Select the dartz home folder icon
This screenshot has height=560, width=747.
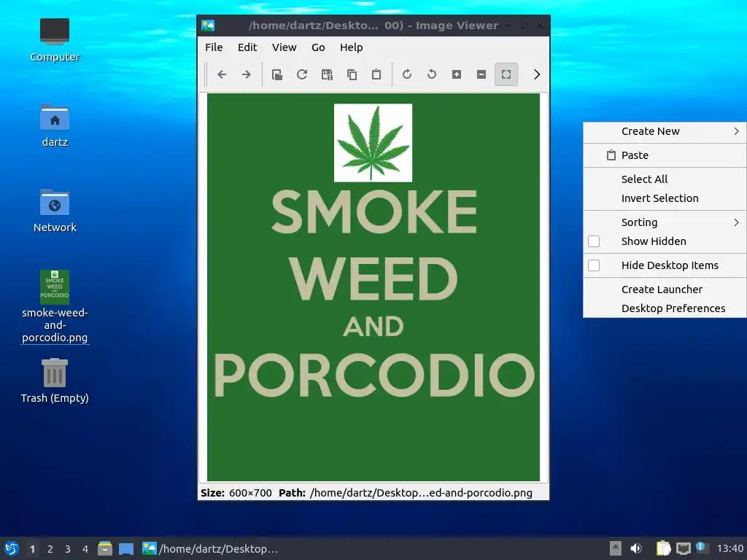(x=55, y=125)
